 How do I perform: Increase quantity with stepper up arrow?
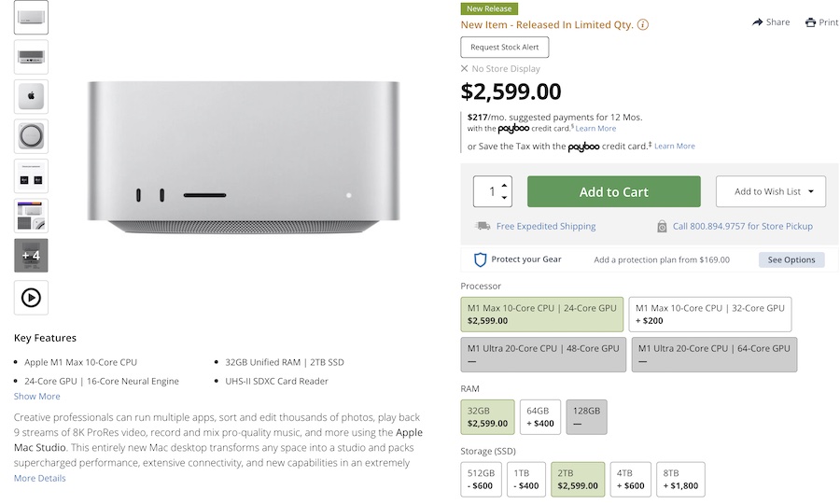[505, 185]
